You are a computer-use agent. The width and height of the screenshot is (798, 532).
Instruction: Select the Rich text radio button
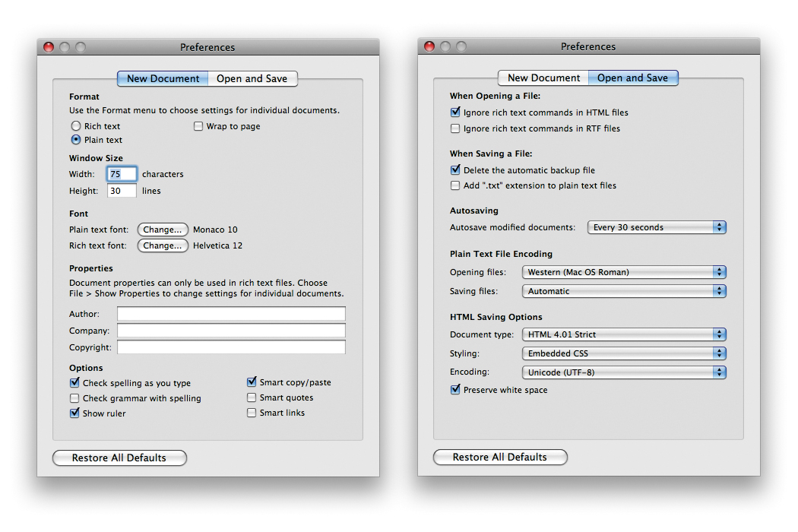point(76,126)
